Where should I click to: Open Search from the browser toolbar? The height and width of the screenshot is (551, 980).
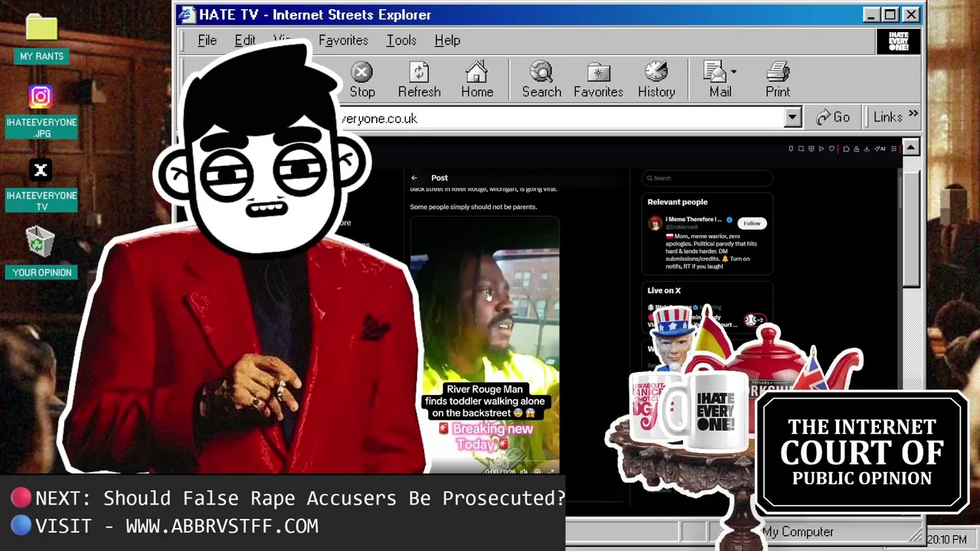tap(541, 80)
